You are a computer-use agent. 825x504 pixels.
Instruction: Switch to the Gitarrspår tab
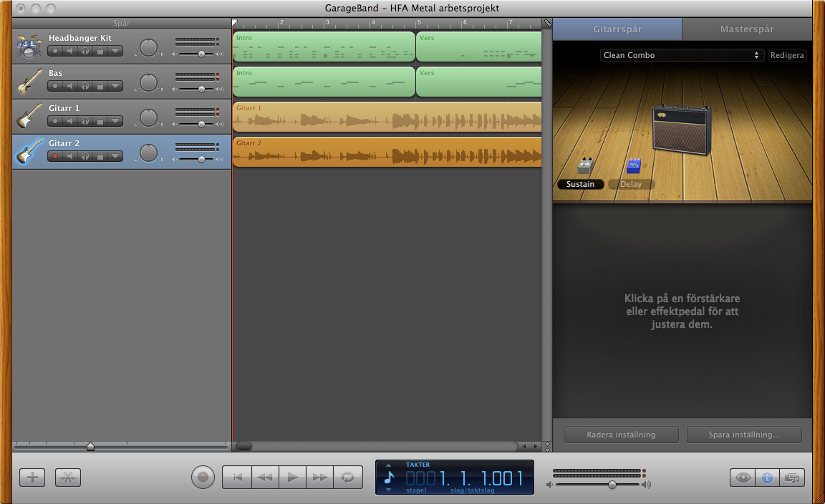(x=617, y=29)
